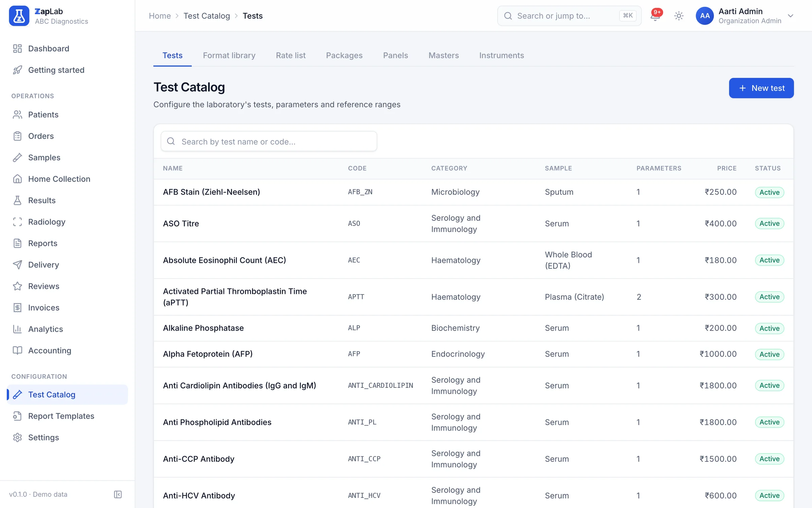Switch to Format library tab
The width and height of the screenshot is (812, 508).
pyautogui.click(x=229, y=55)
